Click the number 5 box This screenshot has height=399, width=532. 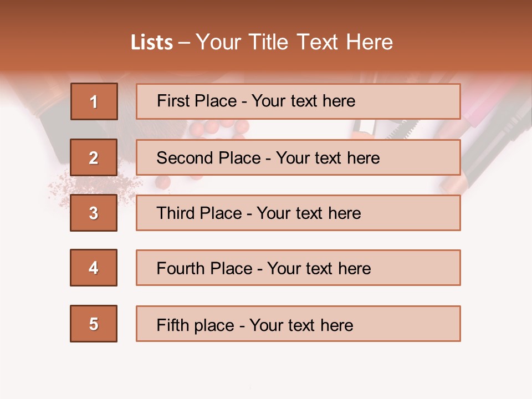coord(94,324)
